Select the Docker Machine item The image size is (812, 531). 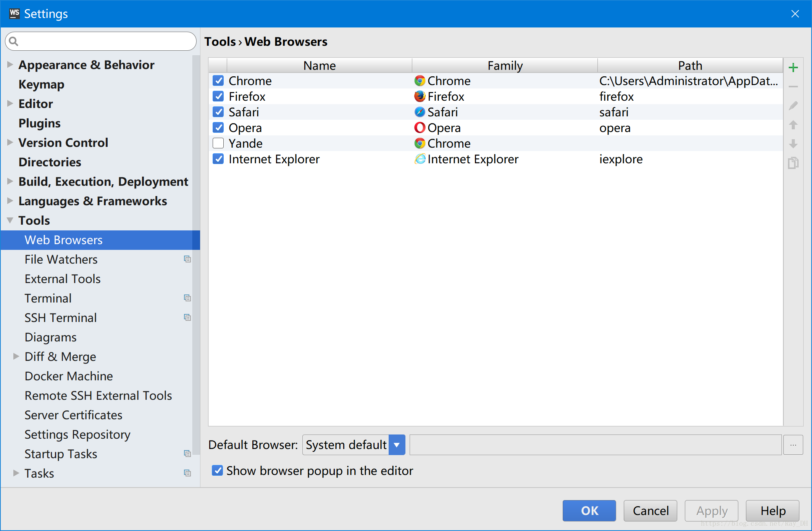click(x=69, y=376)
